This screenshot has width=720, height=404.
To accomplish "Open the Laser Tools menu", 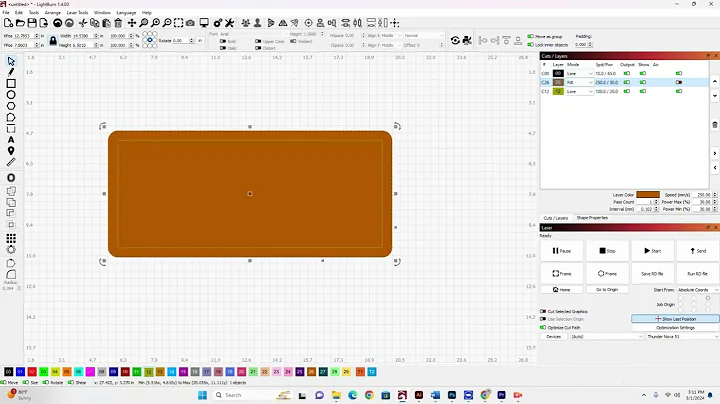I will click(x=77, y=13).
